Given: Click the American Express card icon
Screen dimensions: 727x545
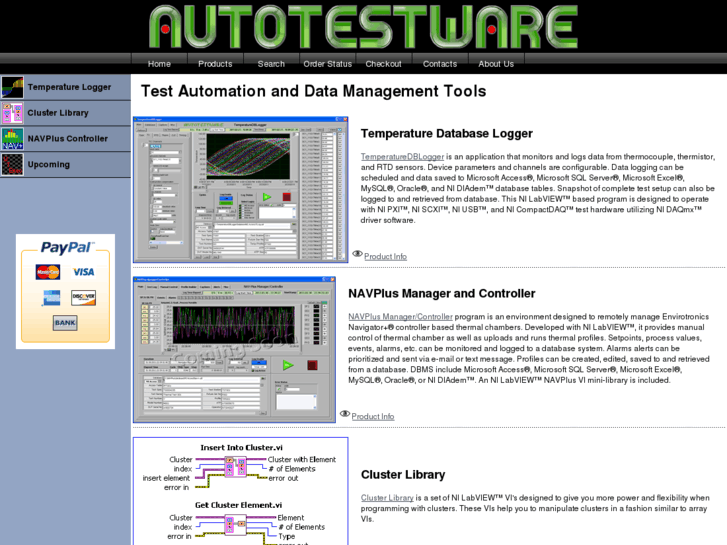Looking at the screenshot, I should (x=51, y=298).
